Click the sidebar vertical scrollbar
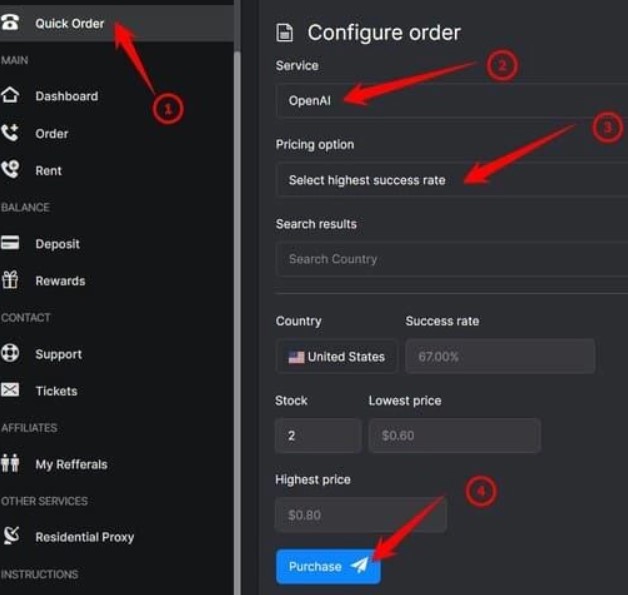The image size is (628, 595). pyautogui.click(x=237, y=300)
